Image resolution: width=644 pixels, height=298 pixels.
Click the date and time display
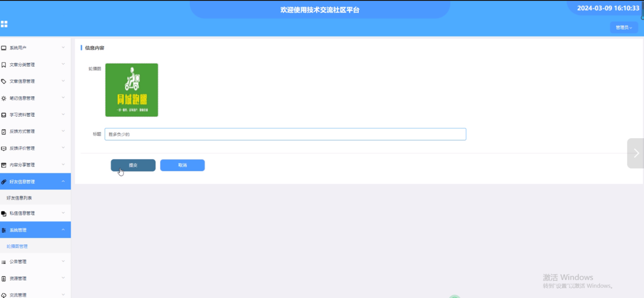pos(608,8)
